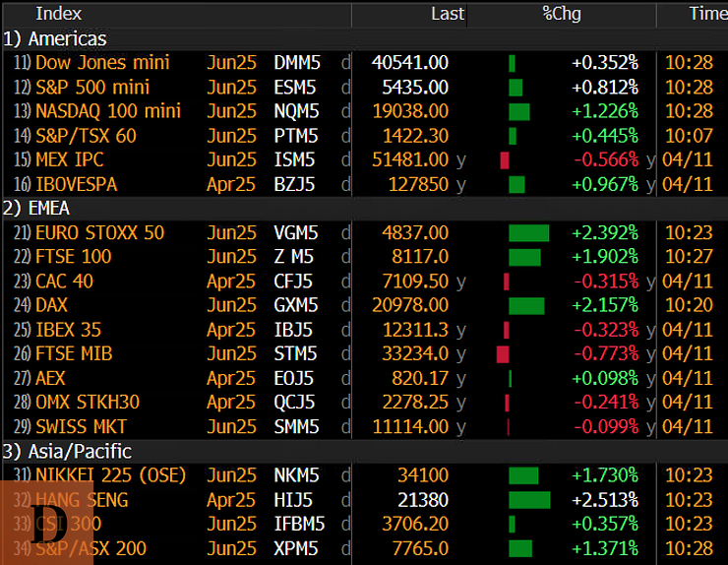Viewport: 728px width, 565px height.
Task: Open OMX STKH30 index name
Action: click(88, 403)
